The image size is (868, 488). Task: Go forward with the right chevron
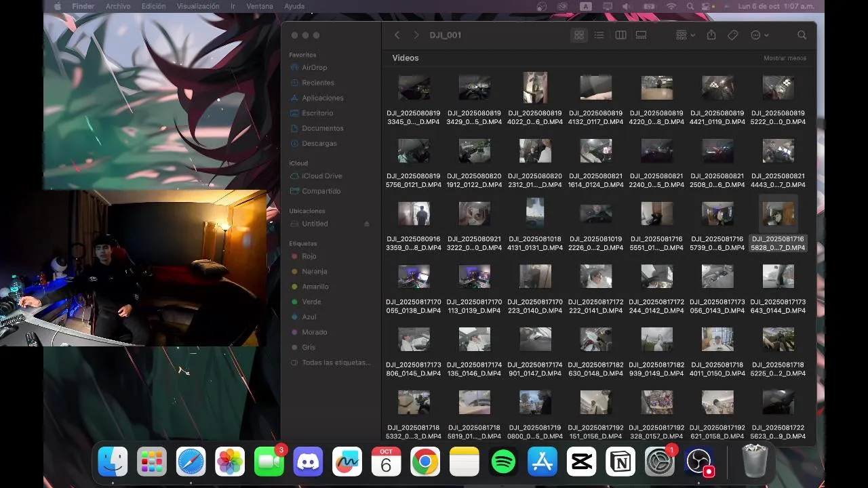(416, 35)
